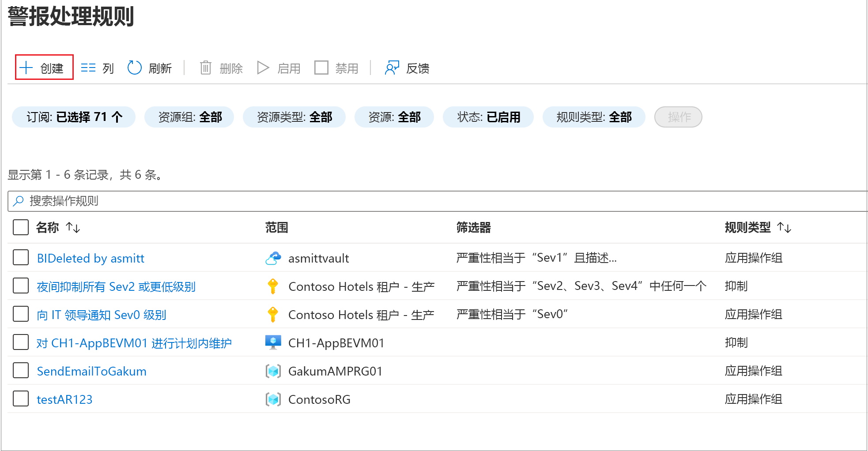This screenshot has width=868, height=451.
Task: Open the testAR123 rule
Action: click(64, 399)
